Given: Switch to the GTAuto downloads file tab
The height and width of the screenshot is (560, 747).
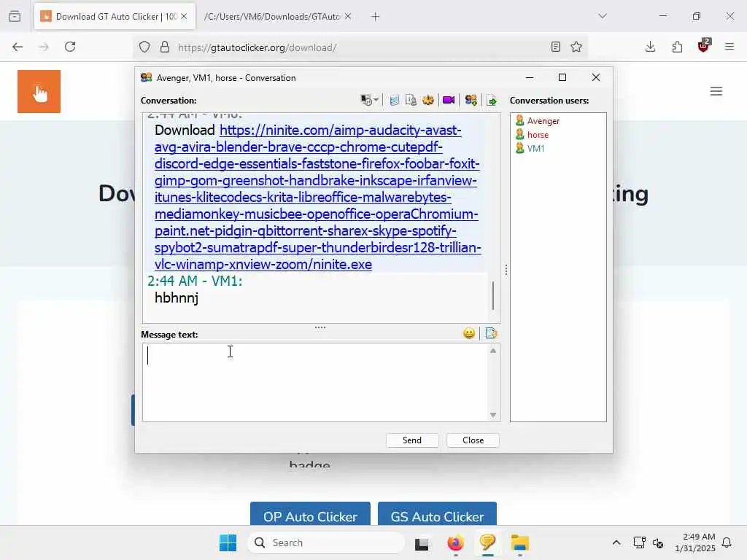Looking at the screenshot, I should pyautogui.click(x=271, y=17).
